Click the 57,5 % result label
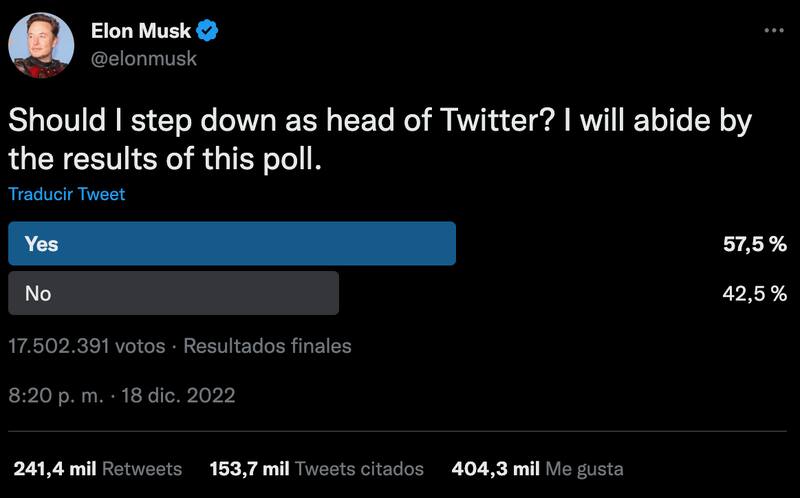 pyautogui.click(x=755, y=244)
